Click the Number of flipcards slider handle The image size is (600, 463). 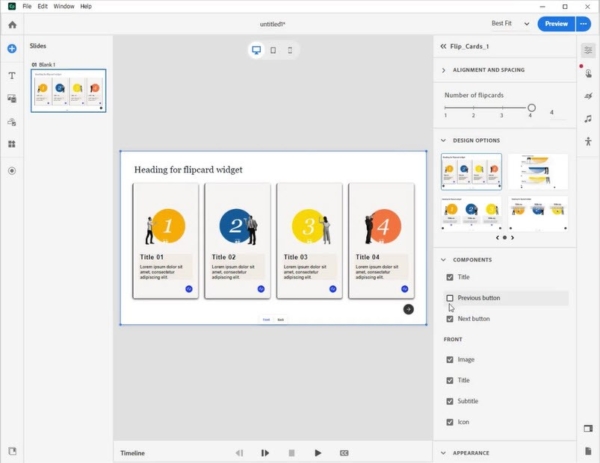pyautogui.click(x=531, y=107)
